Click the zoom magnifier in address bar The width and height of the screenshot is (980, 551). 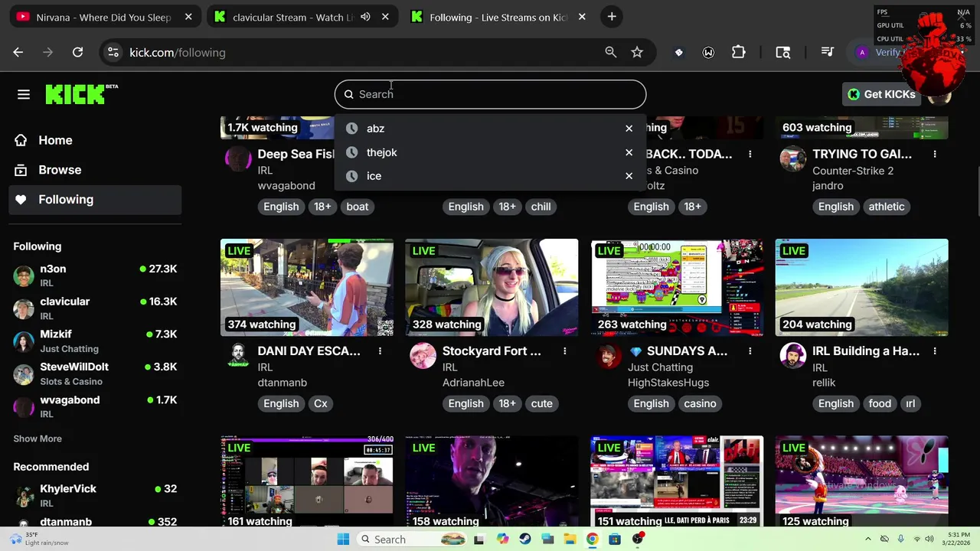[x=610, y=52]
